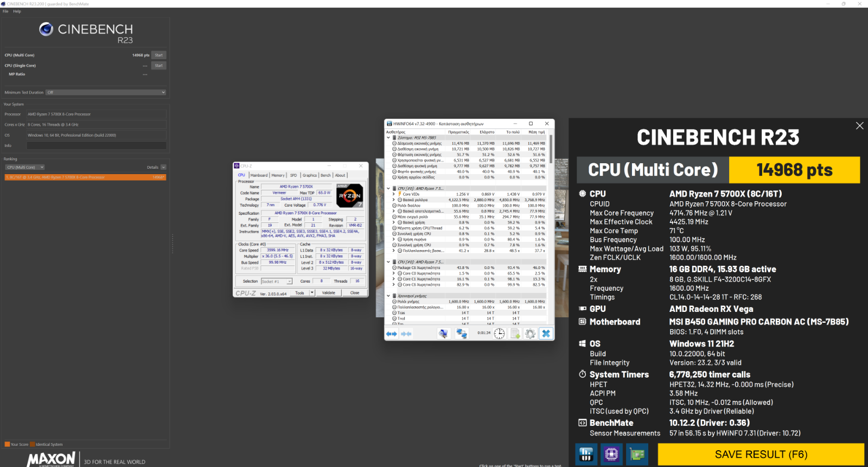Click HWiNFO expand columns arrows icon
Screen dimensions: 868x467
[x=392, y=334]
